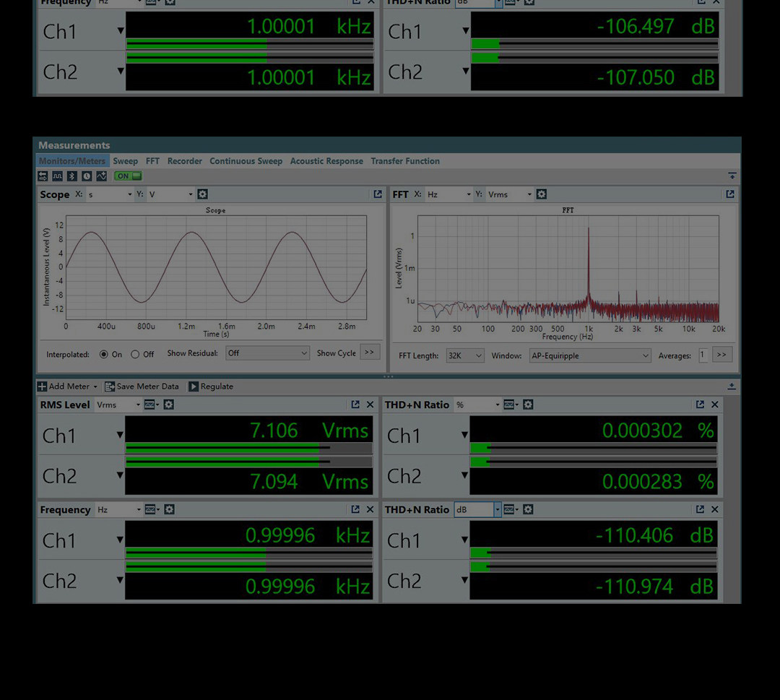Pop out the lower THD+N Ratio dB meter
The width and height of the screenshot is (780, 700).
click(700, 509)
